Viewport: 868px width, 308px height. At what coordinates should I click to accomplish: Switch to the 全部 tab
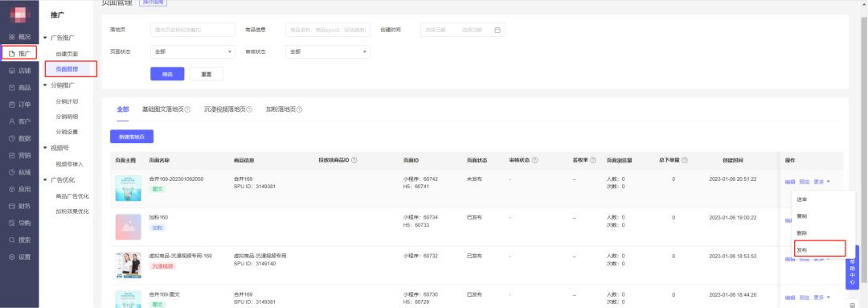click(x=123, y=109)
